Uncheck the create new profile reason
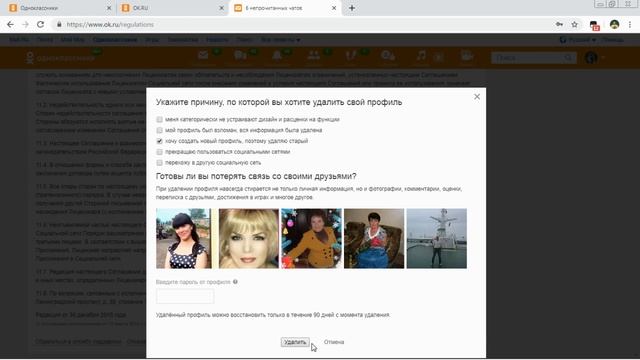 pos(159,141)
